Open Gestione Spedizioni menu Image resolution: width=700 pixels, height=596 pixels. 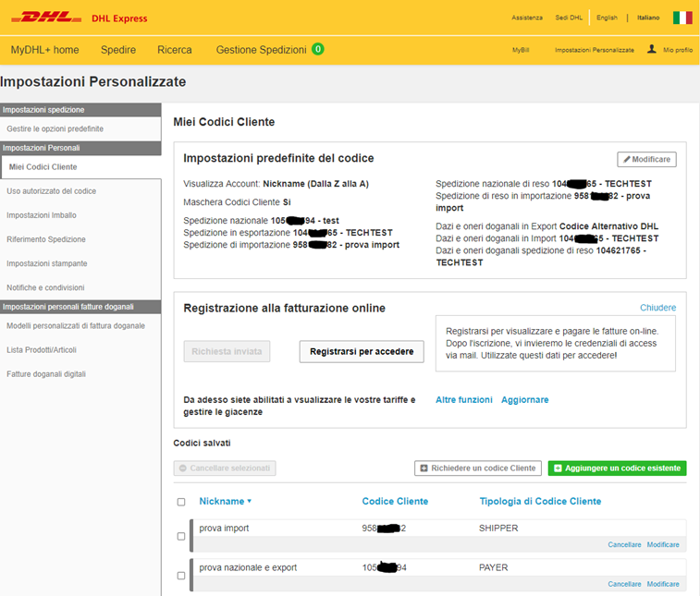[x=262, y=50]
